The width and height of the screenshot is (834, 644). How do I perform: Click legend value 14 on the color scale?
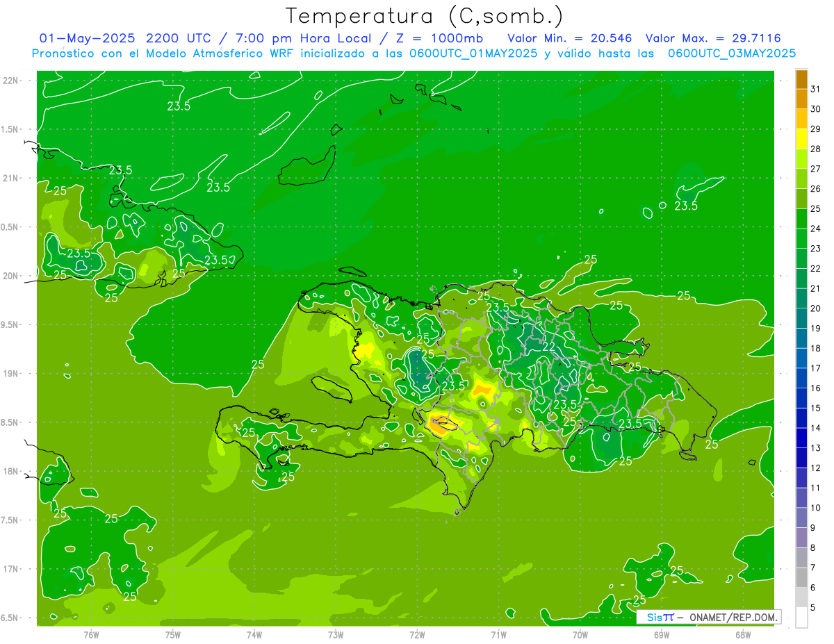point(815,428)
